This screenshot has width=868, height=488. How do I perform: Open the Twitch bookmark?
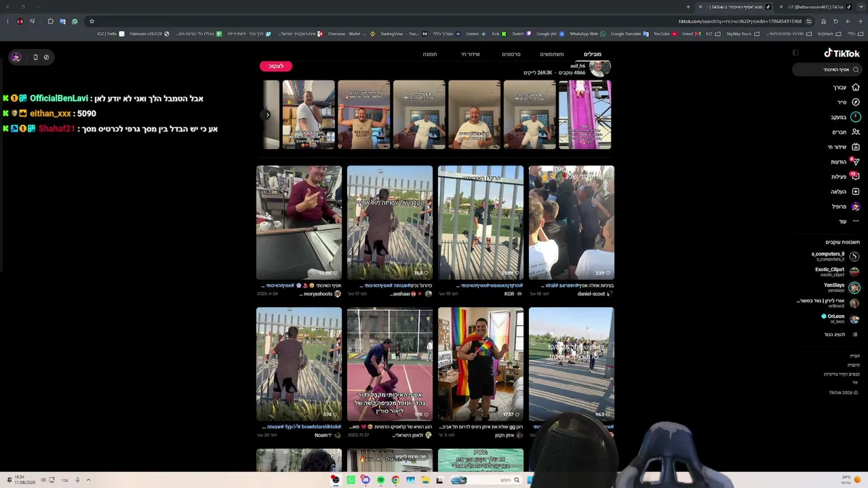521,33
